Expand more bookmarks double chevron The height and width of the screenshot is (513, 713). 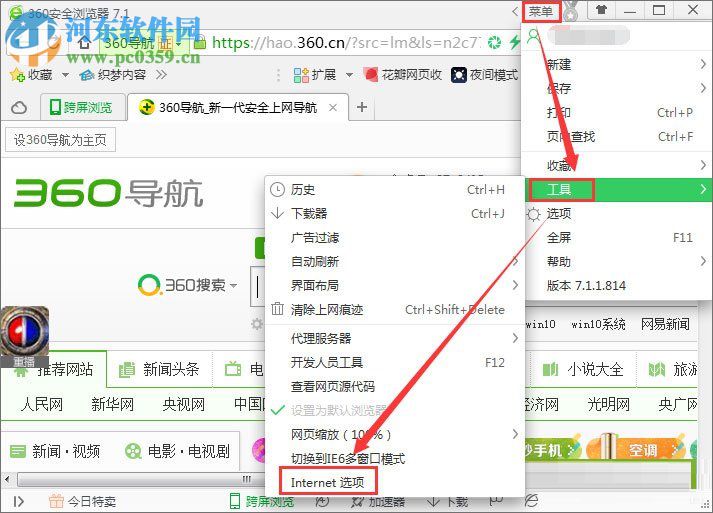(x=161, y=75)
